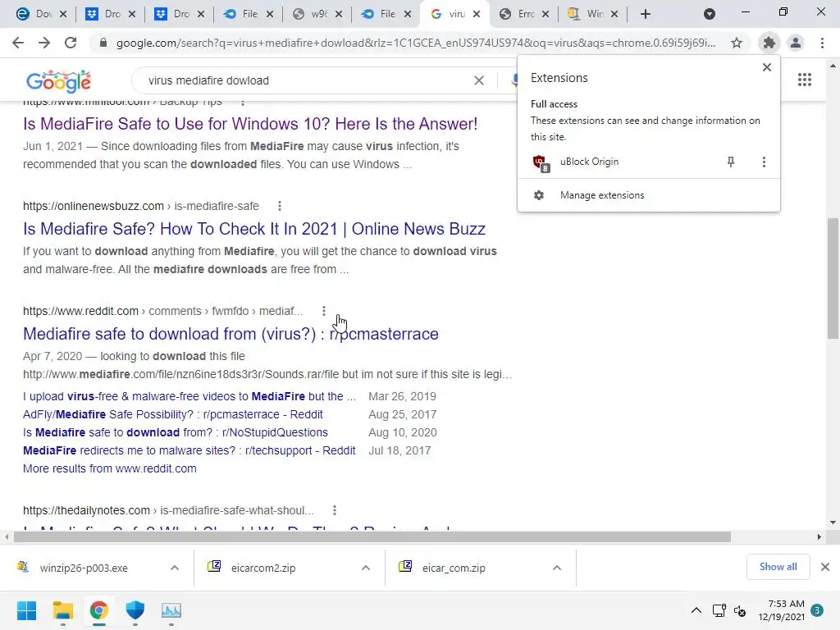Open the Online News Buzz Mediafire result

coord(254,229)
